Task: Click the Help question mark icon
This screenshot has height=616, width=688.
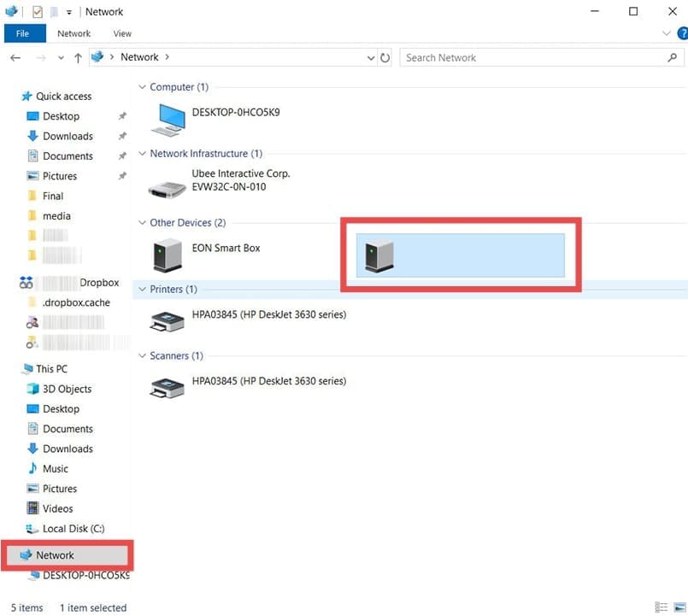Action: [x=682, y=33]
